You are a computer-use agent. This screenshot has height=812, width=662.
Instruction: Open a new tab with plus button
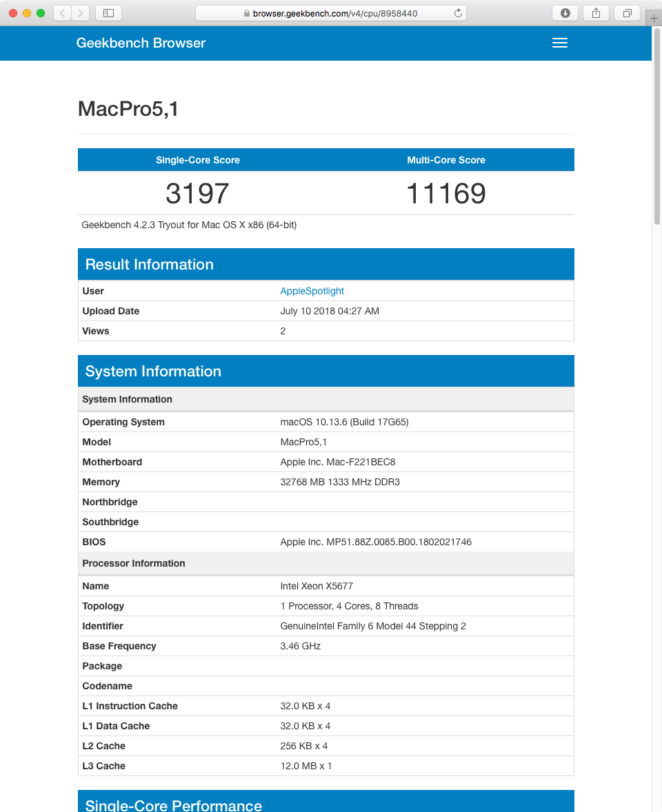tap(654, 18)
